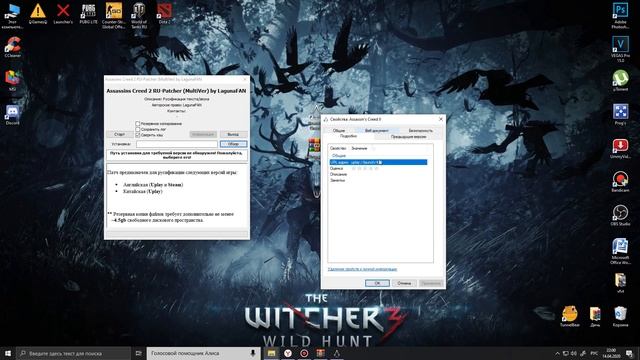640x360 pixels.
Task: Click the Старт button in the patcher
Action: click(x=119, y=134)
